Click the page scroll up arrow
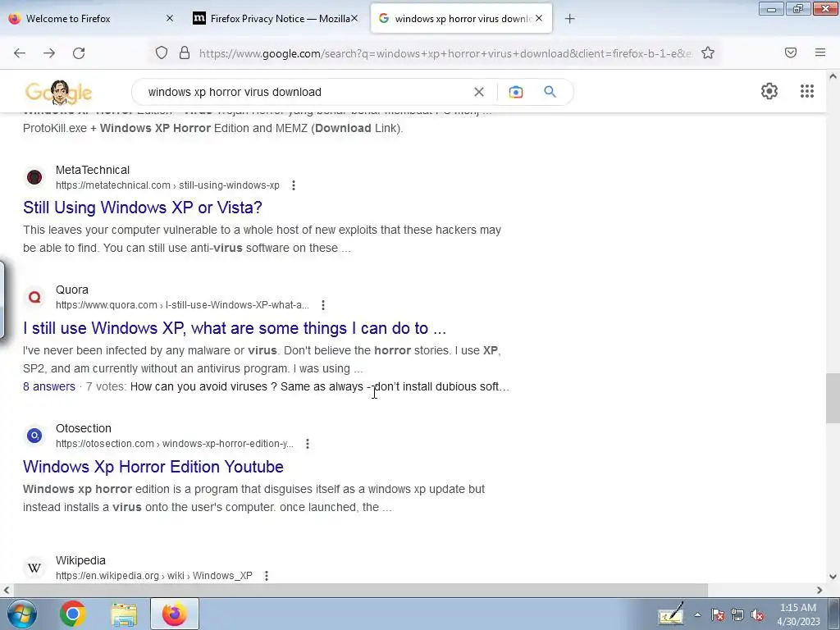This screenshot has height=630, width=840. pos(833,76)
